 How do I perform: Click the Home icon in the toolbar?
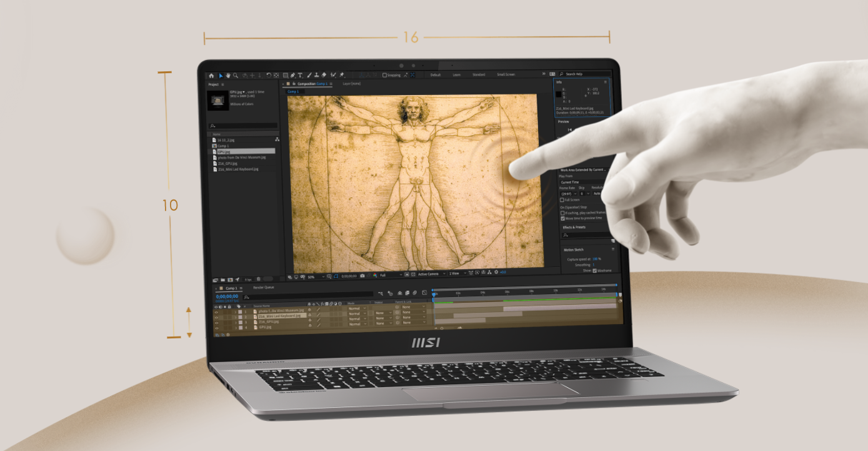pyautogui.click(x=211, y=76)
